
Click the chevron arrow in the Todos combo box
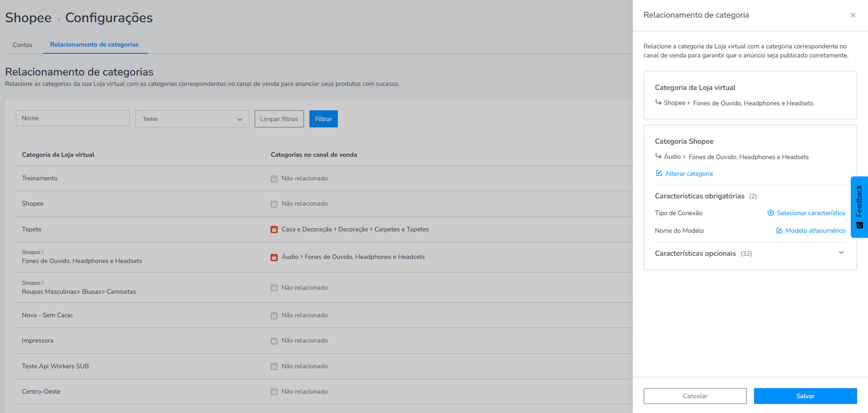tap(240, 119)
